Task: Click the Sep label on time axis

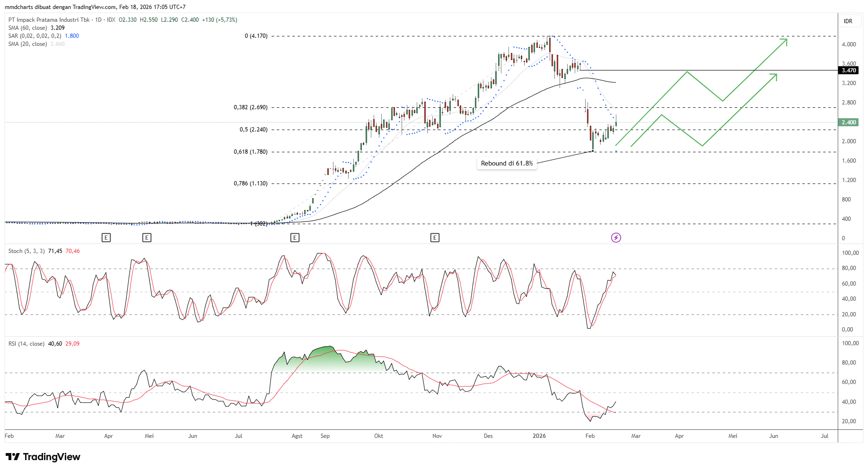Action: (x=325, y=436)
